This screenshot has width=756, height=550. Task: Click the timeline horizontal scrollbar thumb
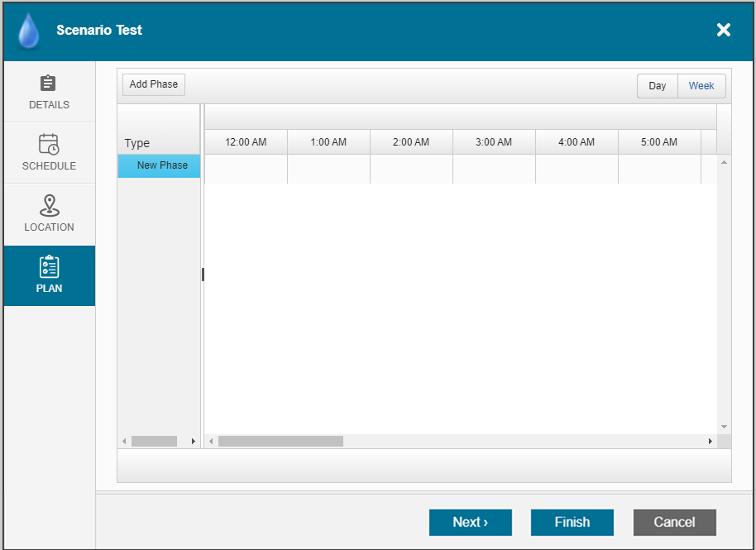click(x=280, y=442)
